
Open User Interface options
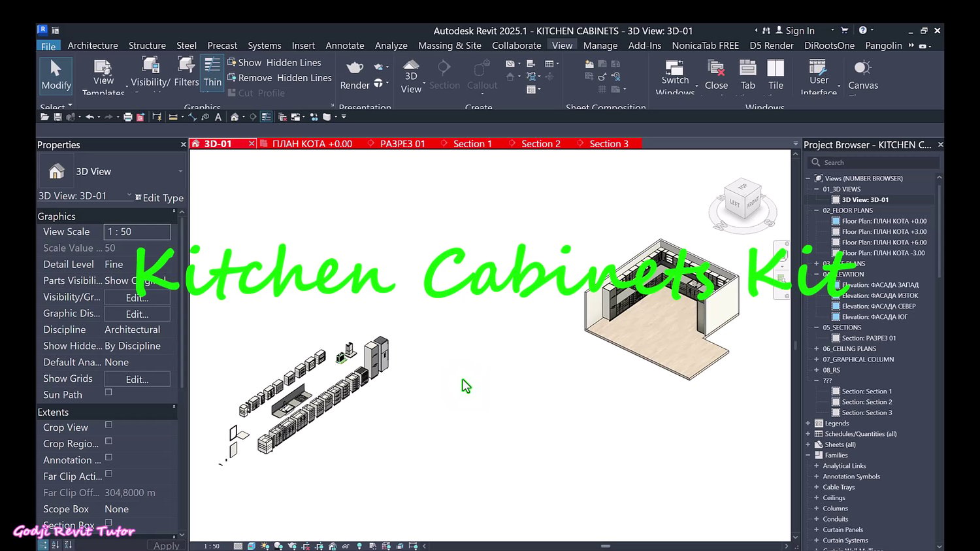[819, 77]
